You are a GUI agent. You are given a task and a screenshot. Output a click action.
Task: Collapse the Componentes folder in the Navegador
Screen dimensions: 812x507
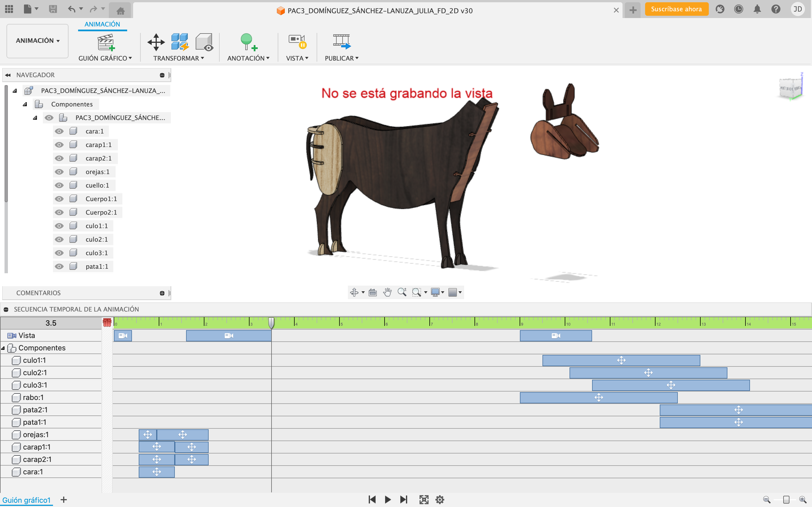pyautogui.click(x=25, y=104)
